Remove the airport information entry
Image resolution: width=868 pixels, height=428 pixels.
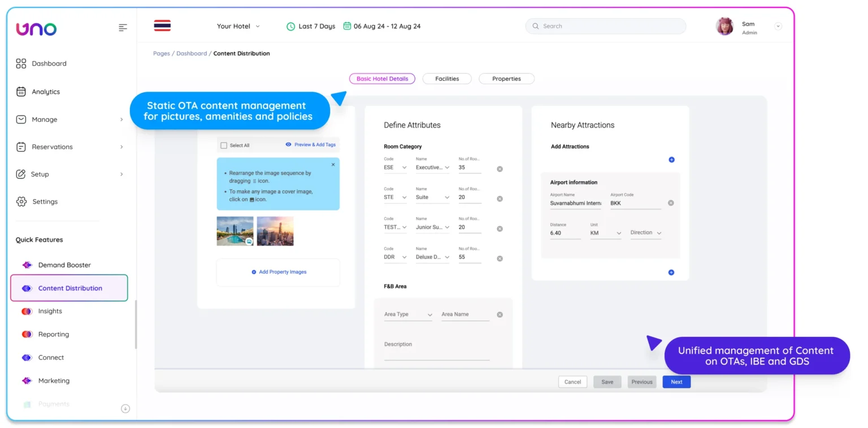coord(671,203)
